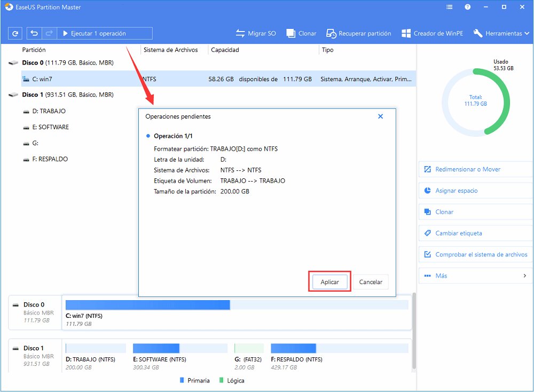This screenshot has width=534, height=392.
Task: Click the Cambiar etiqueta tag icon
Action: click(427, 233)
